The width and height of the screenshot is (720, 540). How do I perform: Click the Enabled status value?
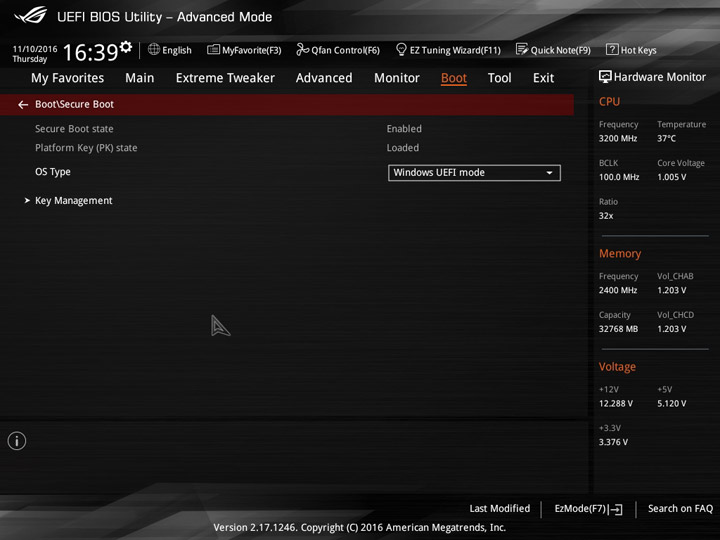(x=404, y=129)
